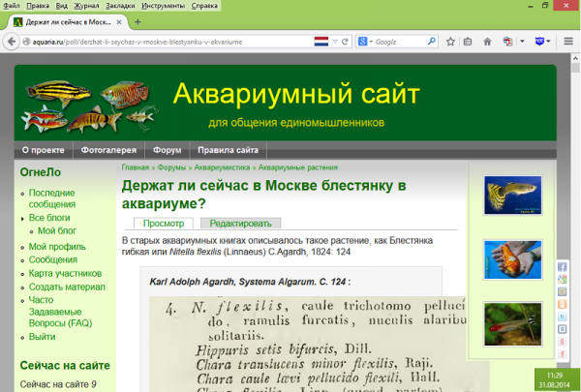Open a new tab with plus button
The width and height of the screenshot is (581, 392).
(x=138, y=22)
